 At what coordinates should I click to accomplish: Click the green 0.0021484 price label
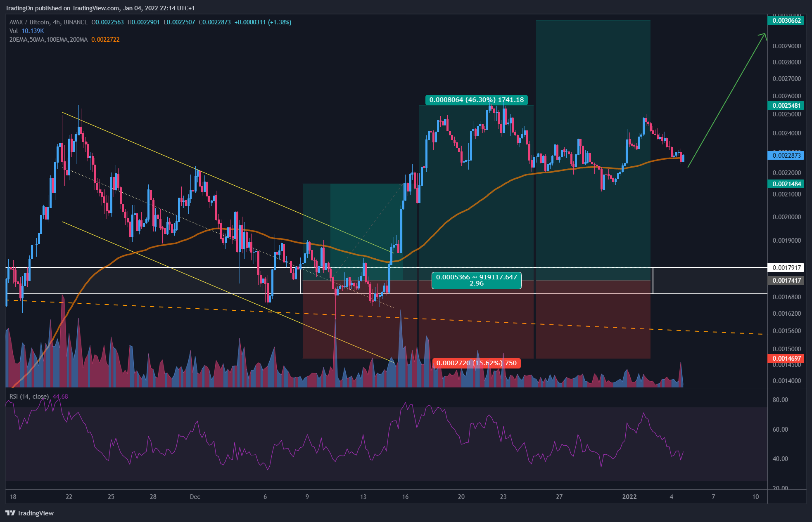(786, 184)
